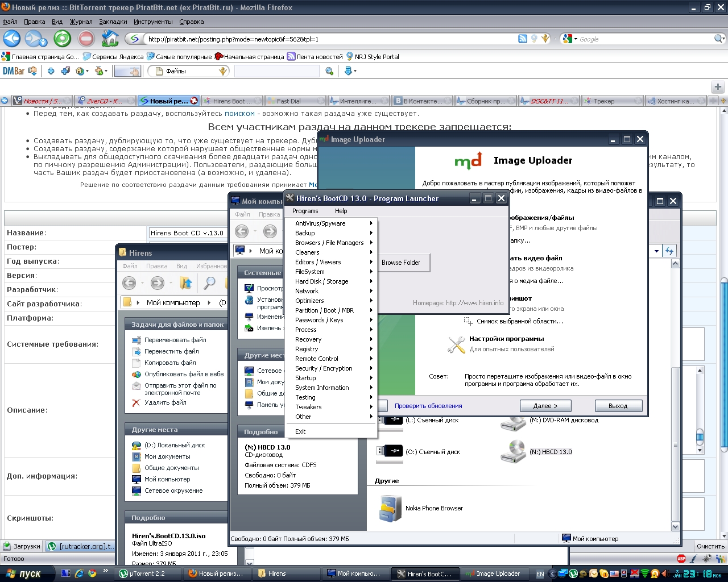The width and height of the screenshot is (728, 582).
Task: Switch to µTorrent 2.2 taskbar button
Action: coord(149,573)
